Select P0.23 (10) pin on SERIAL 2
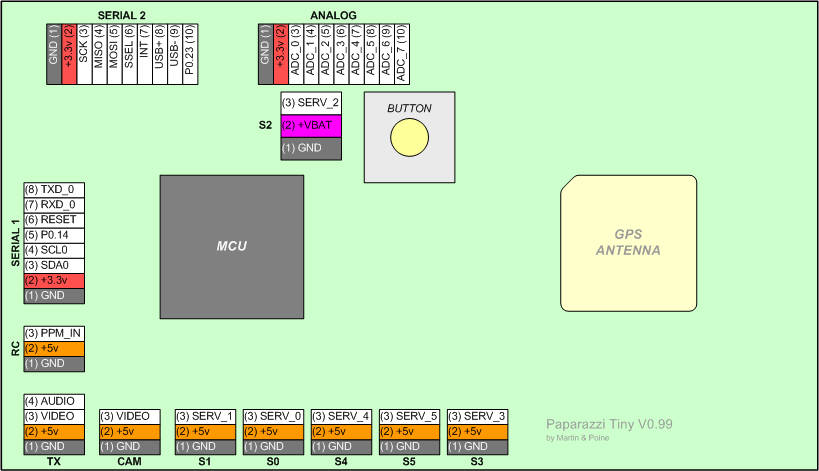The width and height of the screenshot is (819, 471). 190,54
